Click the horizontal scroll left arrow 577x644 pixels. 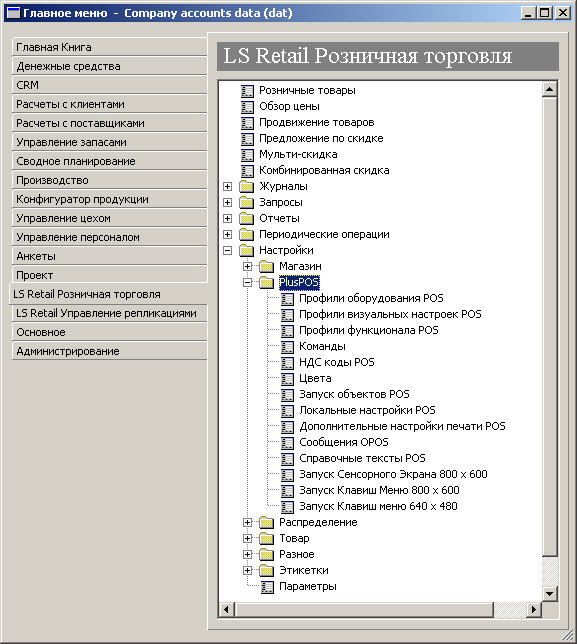[227, 609]
